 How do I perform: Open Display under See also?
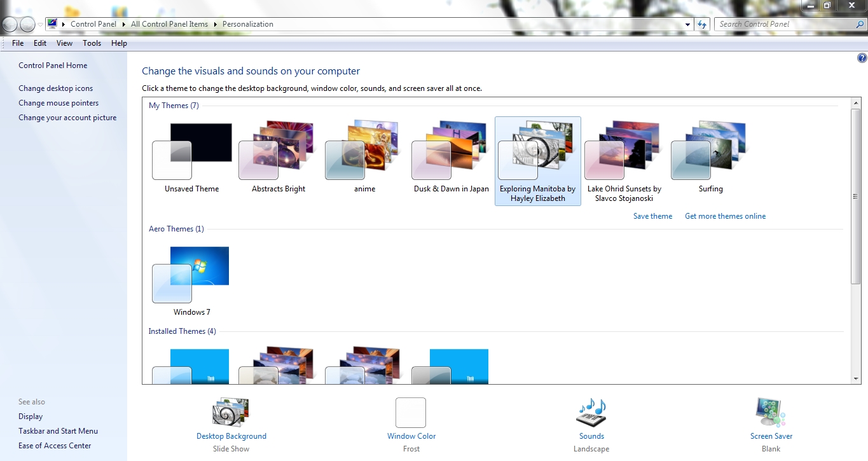(31, 416)
